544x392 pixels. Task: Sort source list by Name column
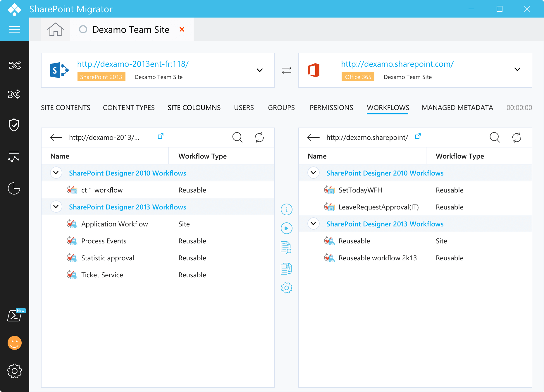point(105,156)
